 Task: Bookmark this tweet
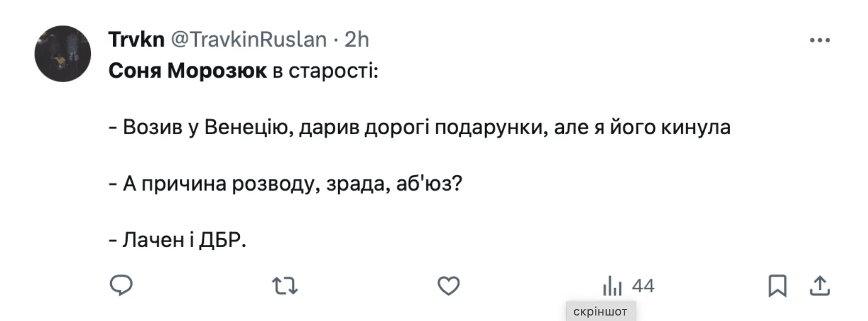(777, 285)
